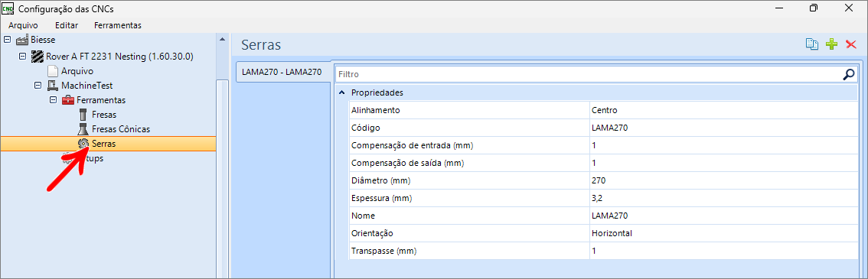Click the Alinhamento property label
Viewport: 868px width, 279px height.
click(x=375, y=110)
